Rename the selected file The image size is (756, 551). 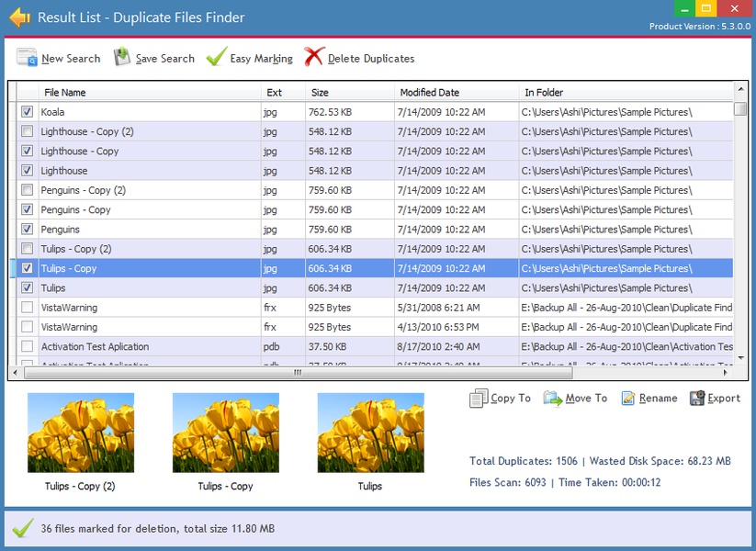[x=628, y=399]
